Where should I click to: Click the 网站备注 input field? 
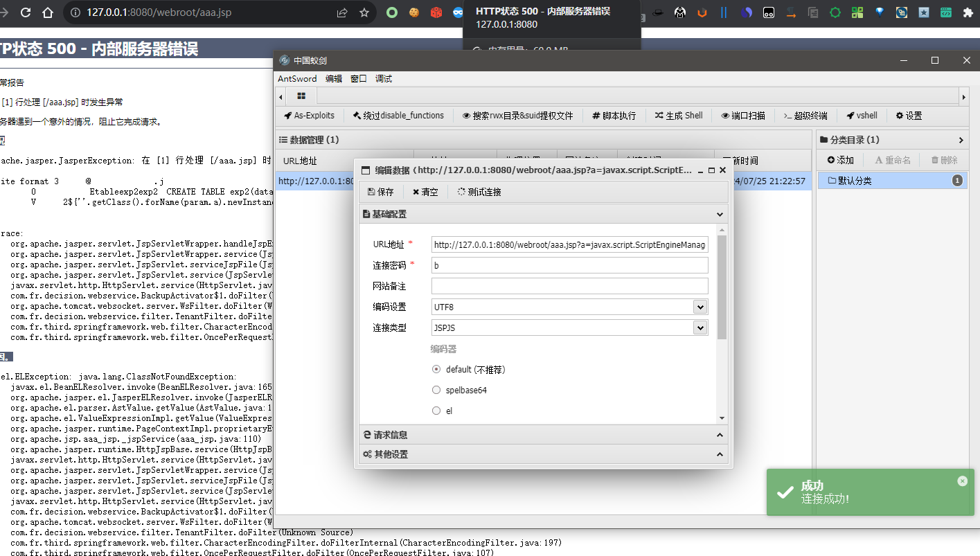(x=569, y=286)
